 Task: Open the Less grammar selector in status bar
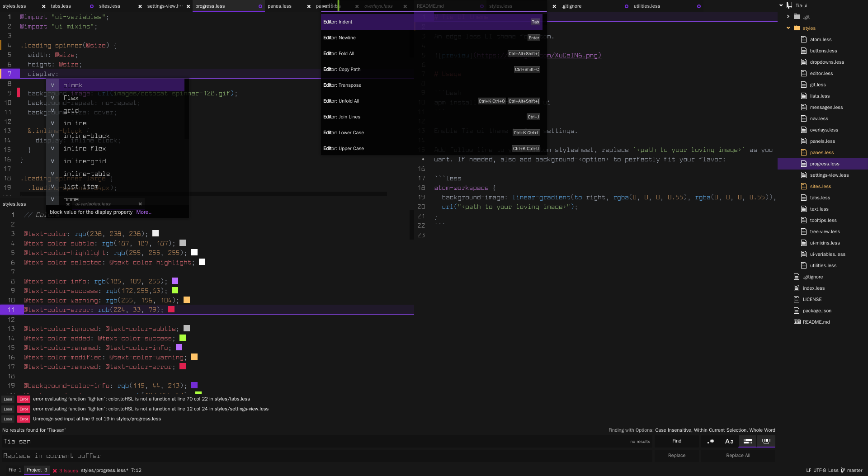833,470
